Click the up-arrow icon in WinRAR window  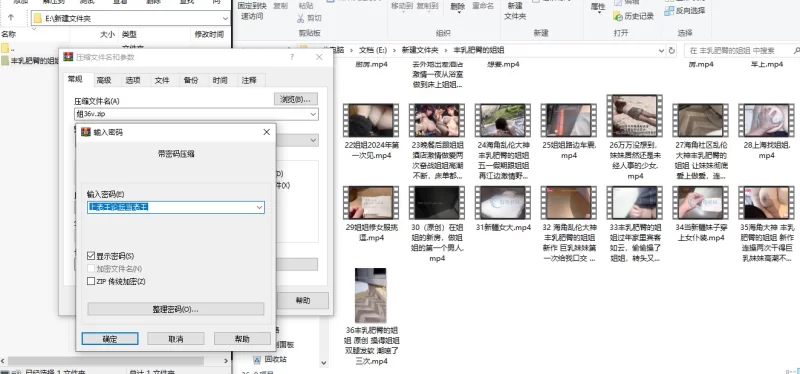tap(11, 18)
